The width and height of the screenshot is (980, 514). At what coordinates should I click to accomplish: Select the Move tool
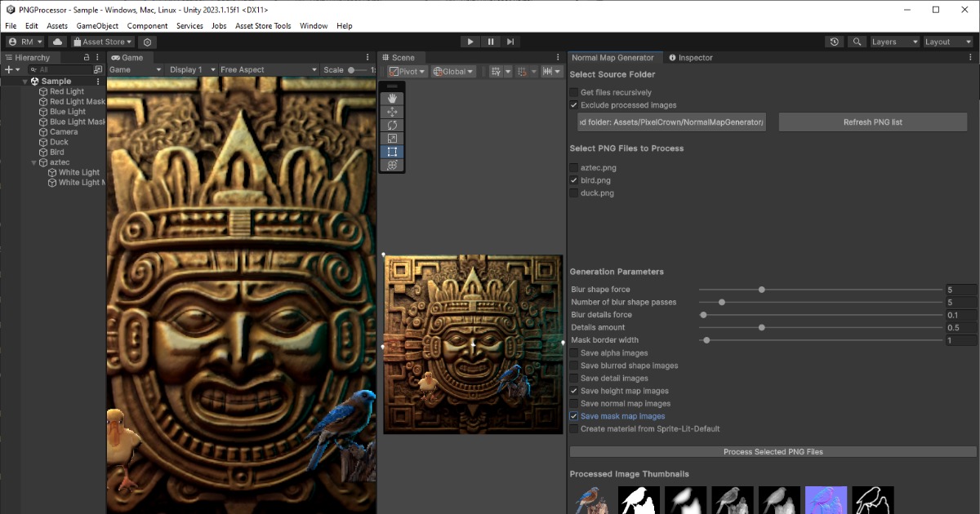click(392, 113)
